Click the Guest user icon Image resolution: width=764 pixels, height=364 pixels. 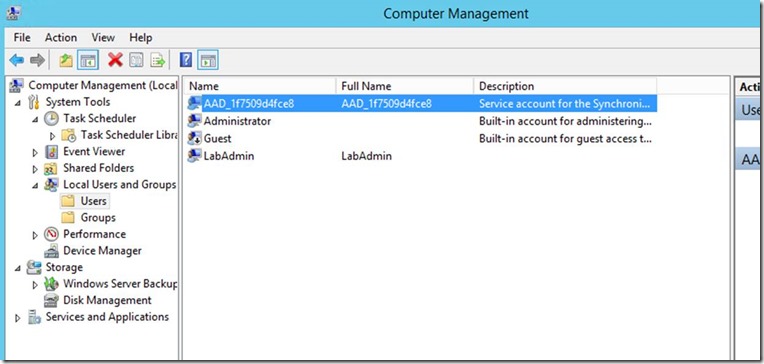[194, 138]
